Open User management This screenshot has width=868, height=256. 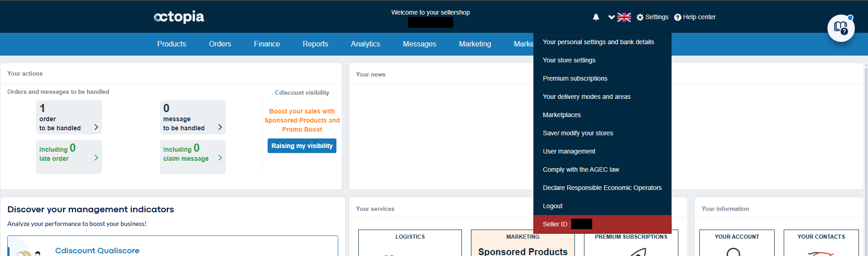(602, 151)
